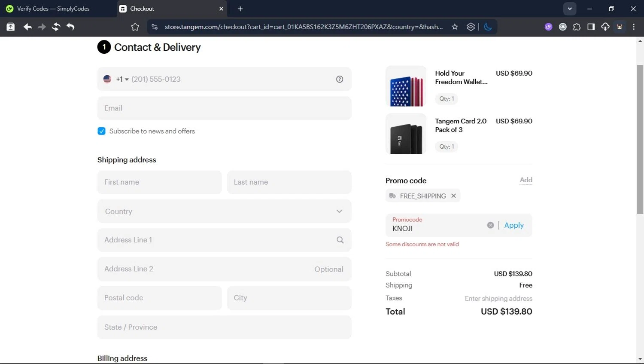
Task: Click the gray smiley face extension icon
Action: (x=562, y=27)
